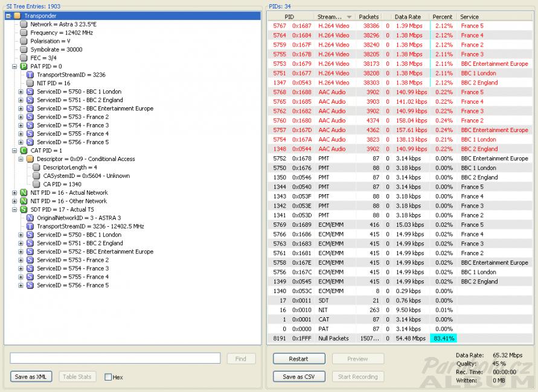
Task: Click the Start Recording button
Action: tap(357, 376)
